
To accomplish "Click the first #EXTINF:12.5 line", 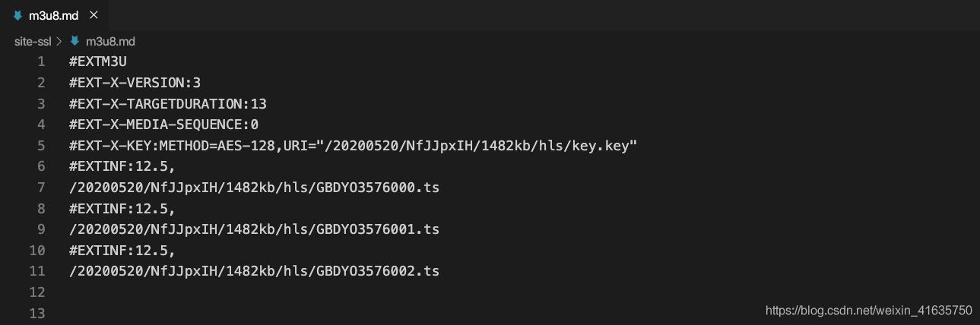I will 122,166.
